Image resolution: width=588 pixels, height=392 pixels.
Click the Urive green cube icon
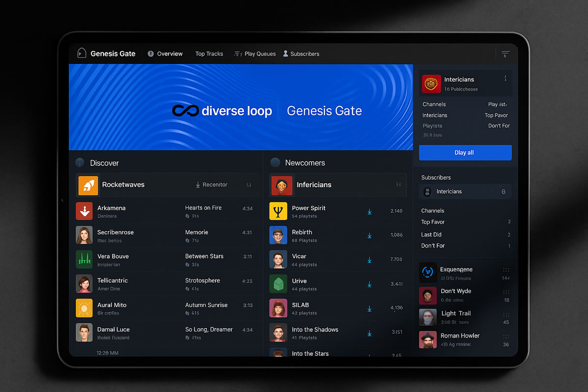click(x=278, y=284)
